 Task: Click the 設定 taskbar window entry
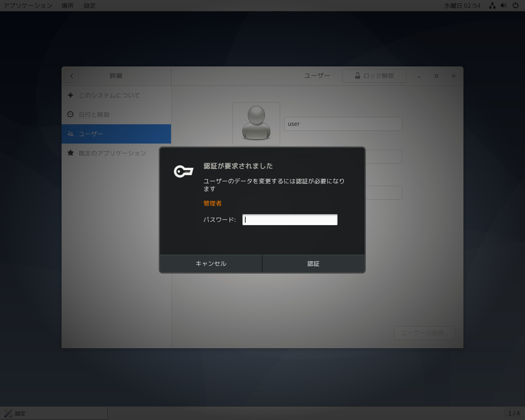click(54, 413)
